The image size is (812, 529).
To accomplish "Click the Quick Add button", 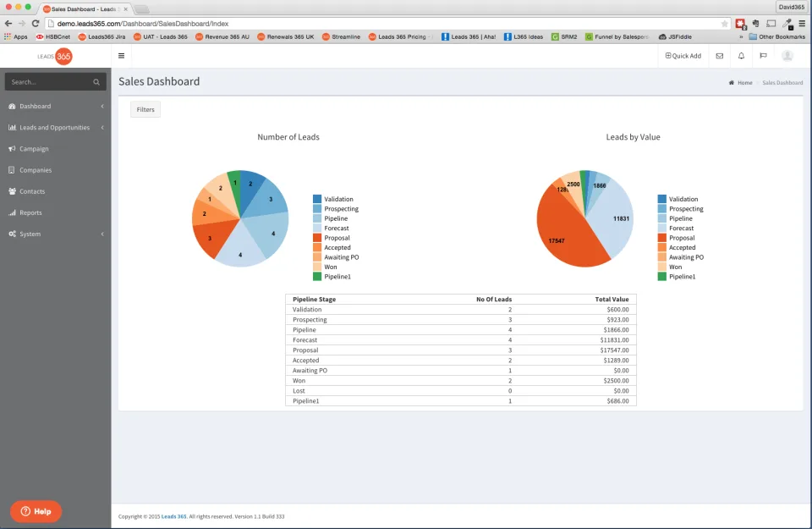I will pyautogui.click(x=683, y=56).
